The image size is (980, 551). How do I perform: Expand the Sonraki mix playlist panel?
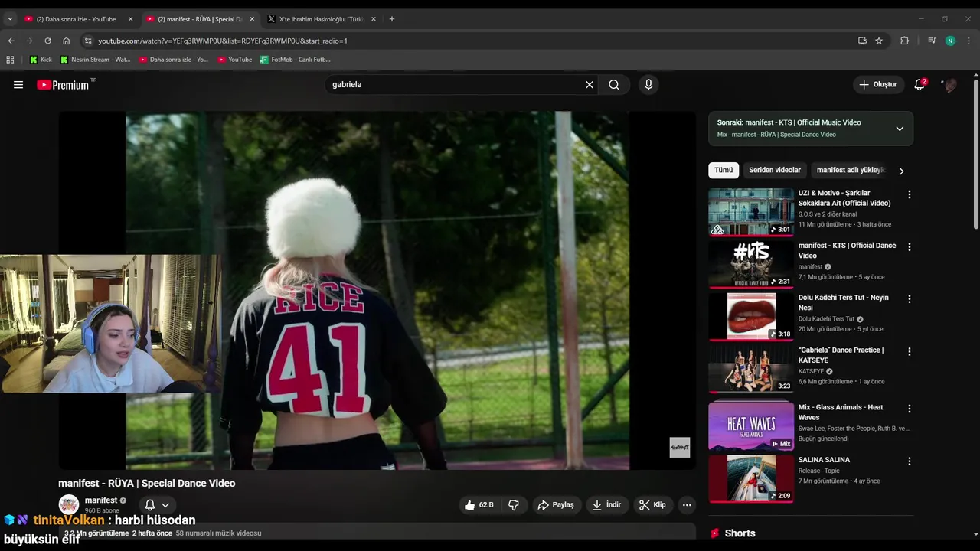coord(900,129)
